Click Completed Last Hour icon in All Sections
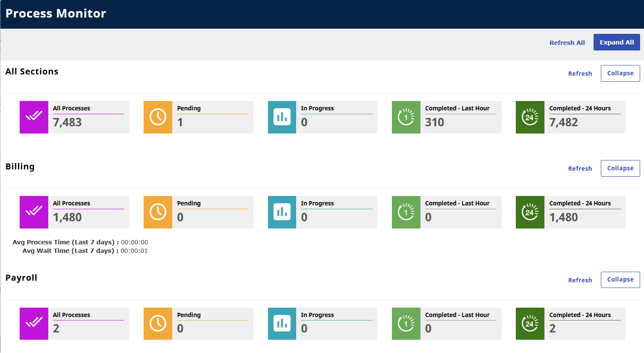Image resolution: width=644 pixels, height=353 pixels. click(x=406, y=117)
